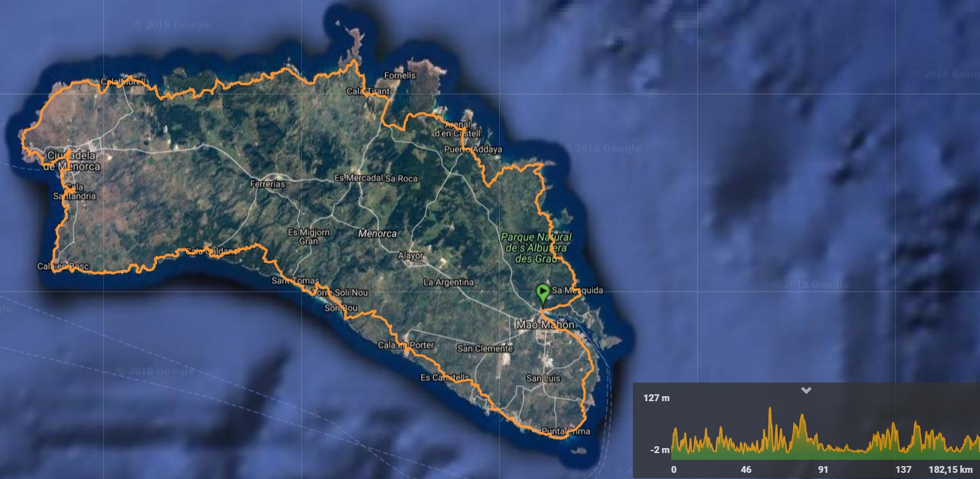The height and width of the screenshot is (479, 980).
Task: Click the Alayor town label
Action: [x=410, y=255]
